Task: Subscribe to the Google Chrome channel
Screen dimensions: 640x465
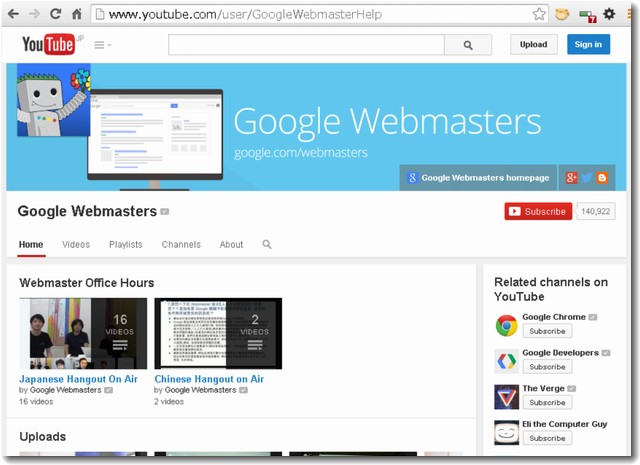Action: pyautogui.click(x=547, y=331)
